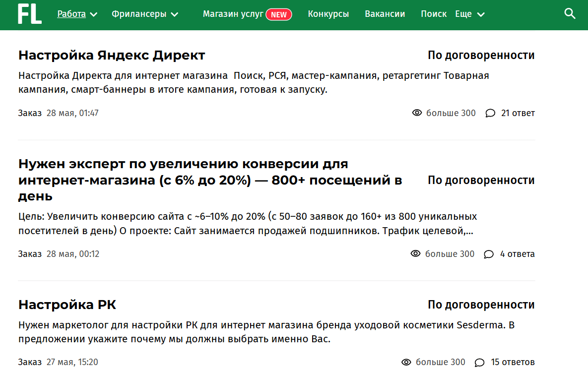Screen dimensions: 588x375
Task: Click description starting Нужен маркетолог для настройки РК
Action: tap(266, 332)
